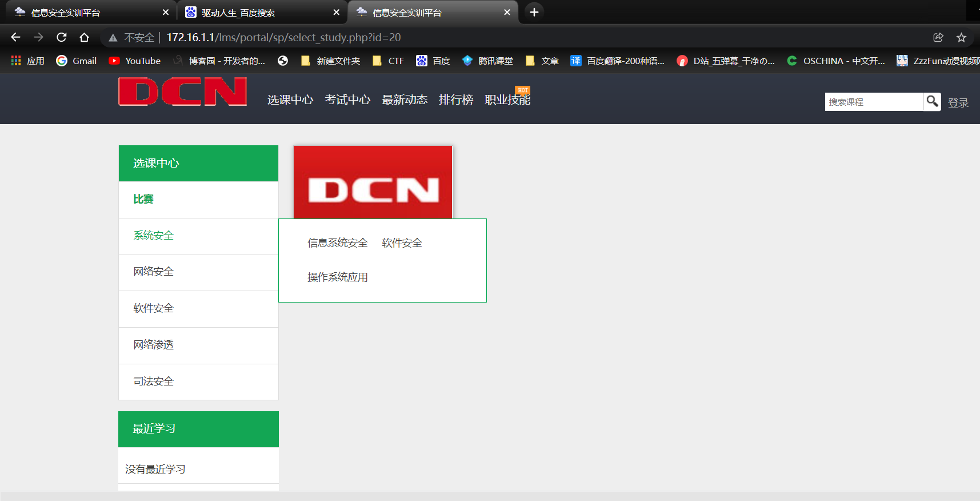Open the D站 bookmark
Image resolution: width=980 pixels, height=501 pixels.
[x=726, y=61]
